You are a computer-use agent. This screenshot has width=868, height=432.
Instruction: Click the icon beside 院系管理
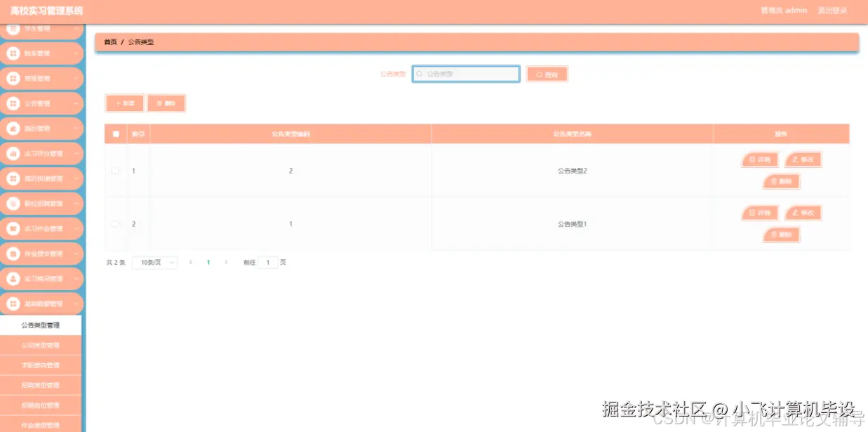coord(13,53)
